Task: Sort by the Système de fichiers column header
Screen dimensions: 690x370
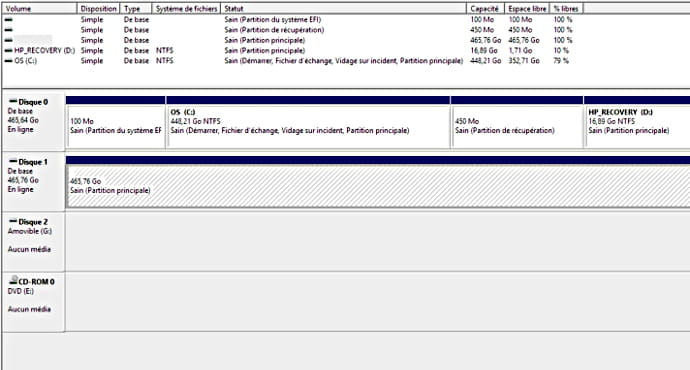Action: tap(186, 8)
